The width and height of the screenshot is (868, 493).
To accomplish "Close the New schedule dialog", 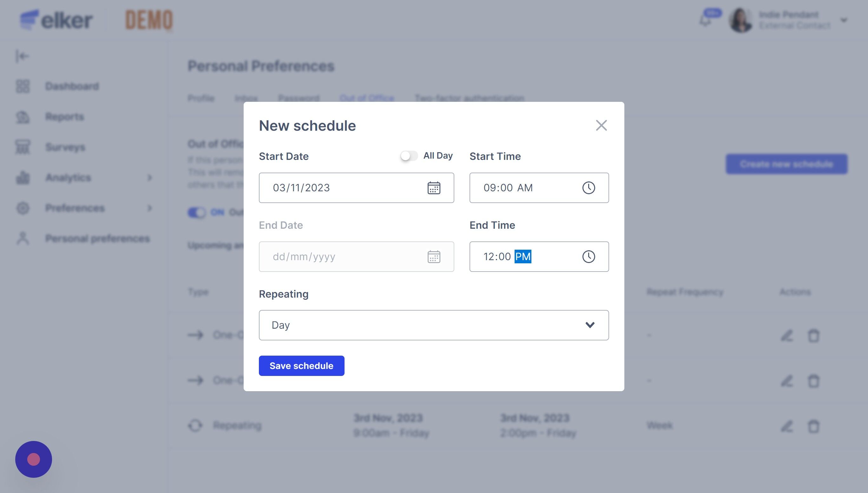I will (x=601, y=126).
